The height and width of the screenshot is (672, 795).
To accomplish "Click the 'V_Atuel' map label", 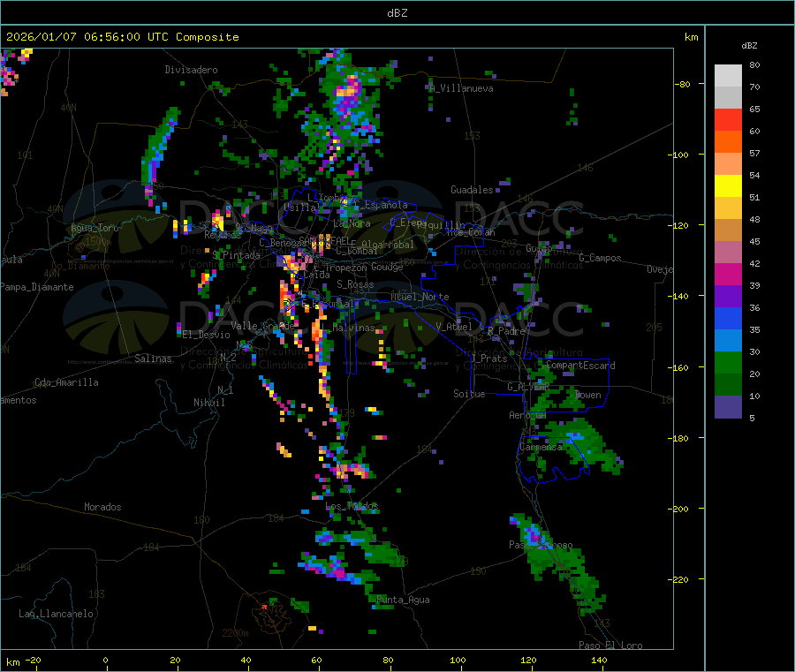I will point(454,327).
